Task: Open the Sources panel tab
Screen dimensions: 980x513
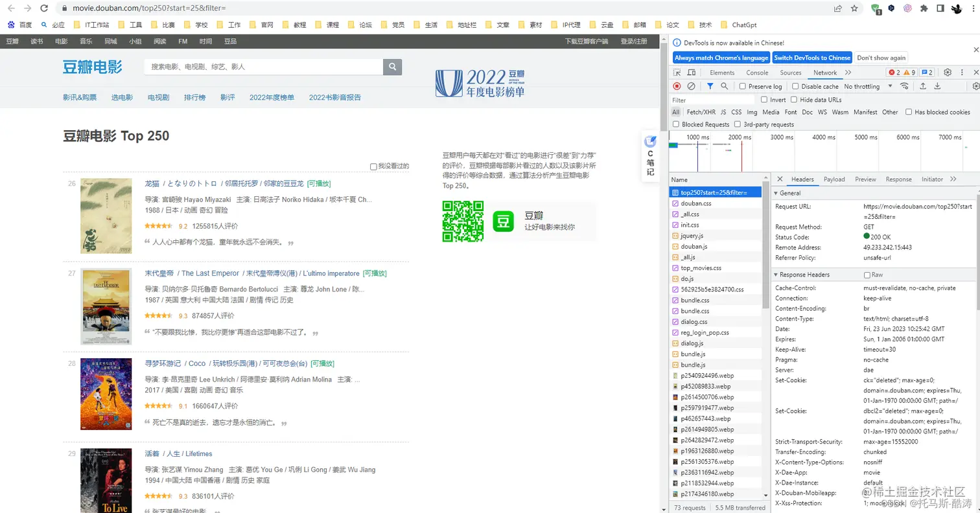Action: (791, 73)
